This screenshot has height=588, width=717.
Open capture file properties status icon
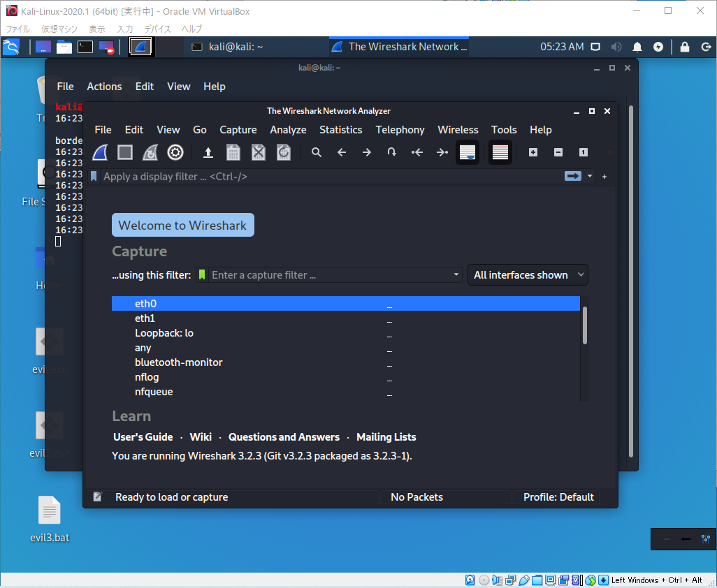pyautogui.click(x=97, y=497)
